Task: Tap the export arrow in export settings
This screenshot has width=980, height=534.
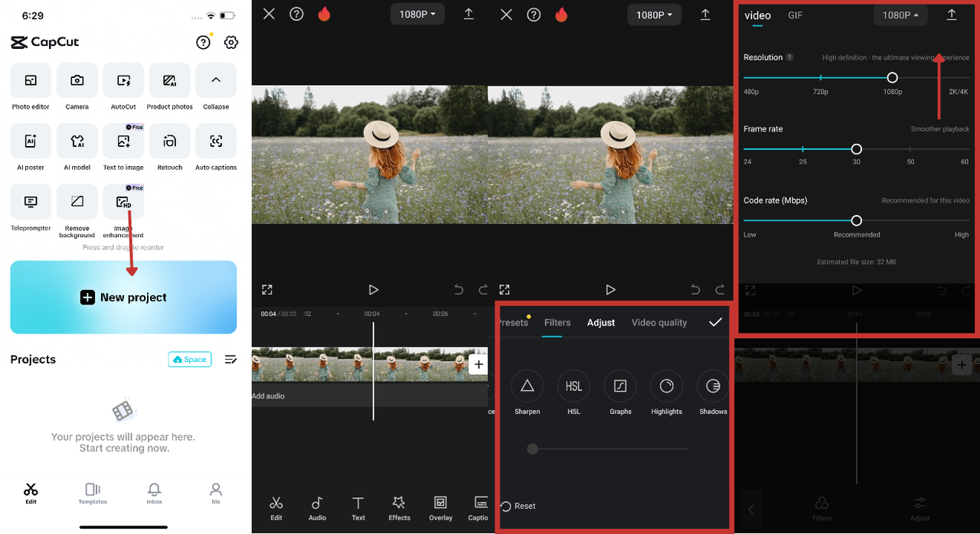Action: 952,15
